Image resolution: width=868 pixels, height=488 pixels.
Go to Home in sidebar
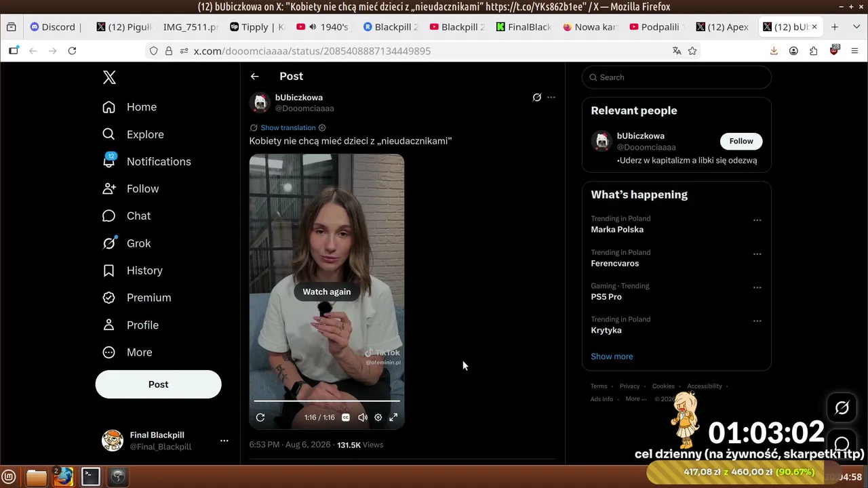click(130, 107)
